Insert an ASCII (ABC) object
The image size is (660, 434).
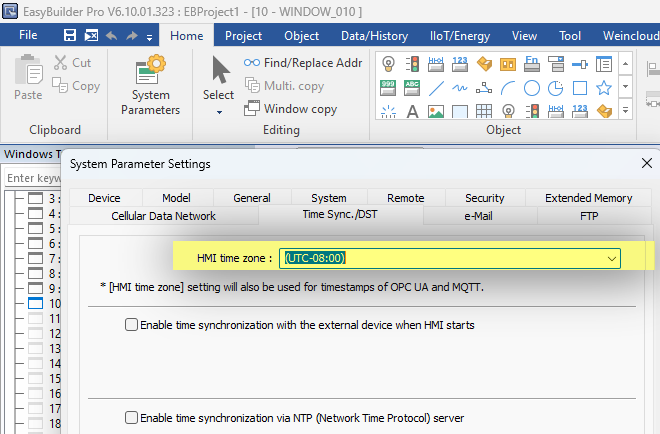tap(412, 88)
